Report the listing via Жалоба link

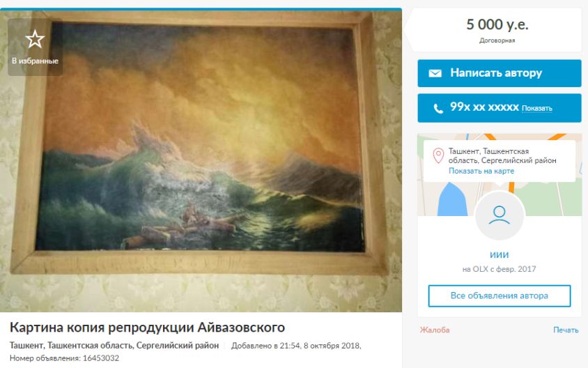(x=435, y=330)
